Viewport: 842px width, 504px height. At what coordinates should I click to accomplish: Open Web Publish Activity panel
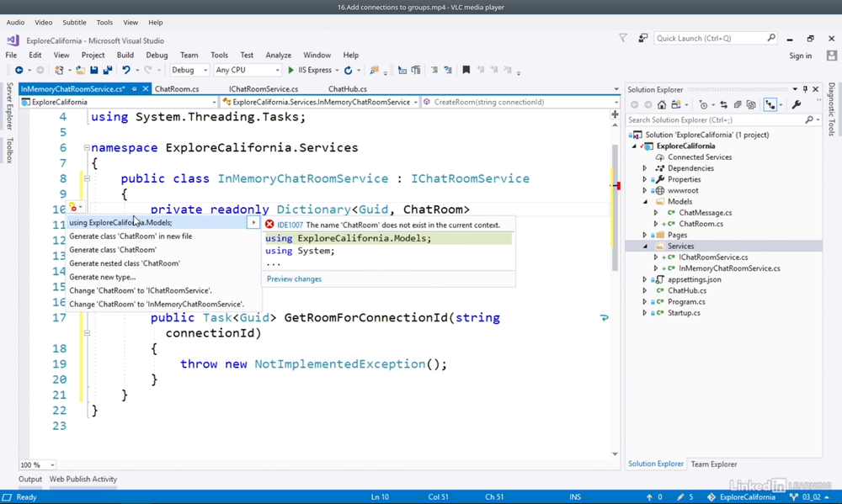click(x=83, y=479)
